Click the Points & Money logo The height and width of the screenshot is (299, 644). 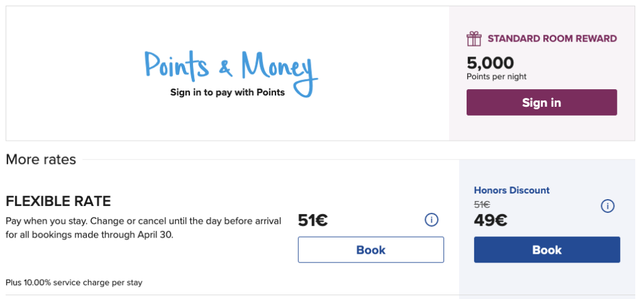230,67
